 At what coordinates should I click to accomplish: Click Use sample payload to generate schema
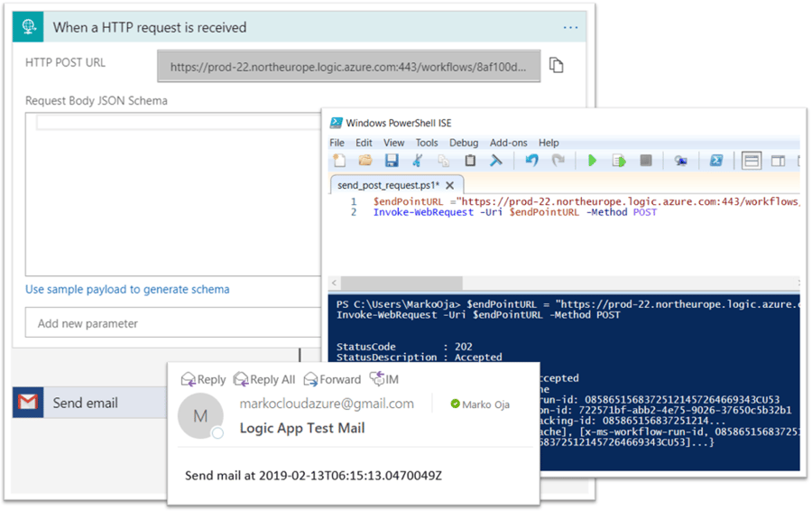(x=127, y=289)
